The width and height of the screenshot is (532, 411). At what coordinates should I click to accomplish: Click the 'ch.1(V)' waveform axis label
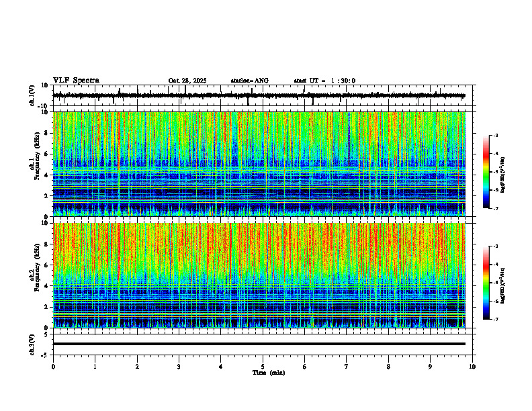(32, 95)
